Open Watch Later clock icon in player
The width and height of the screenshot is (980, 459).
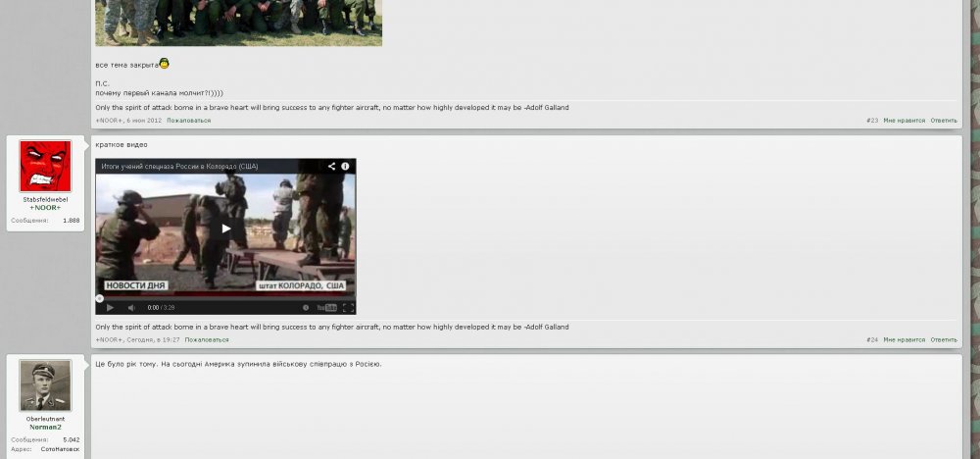[x=306, y=308]
